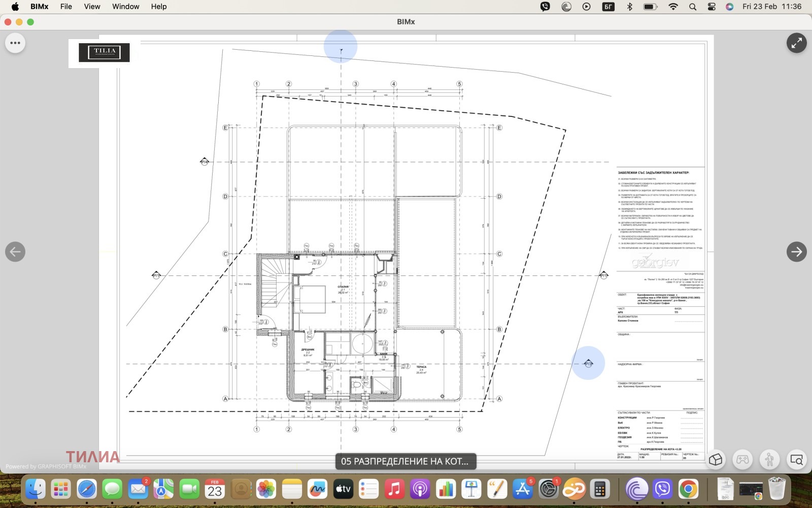Launch Photos from the Dock

coord(266,489)
